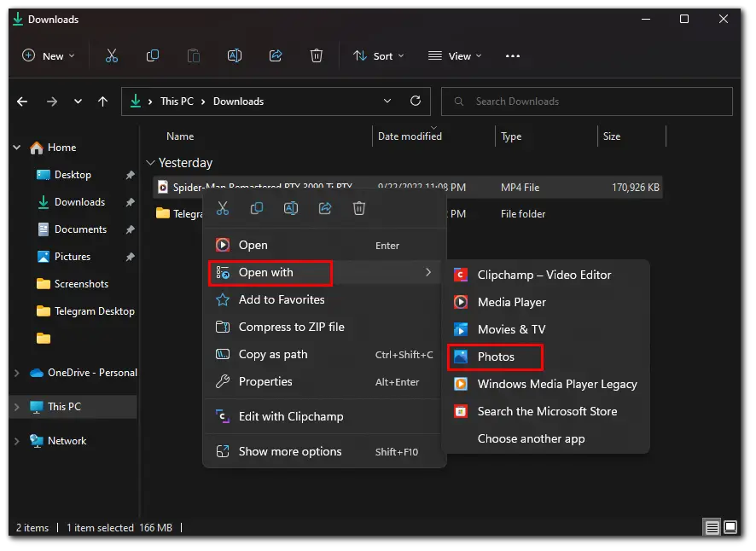Image resolution: width=756 pixels, height=551 pixels.
Task: Open with Clipchamp – Video Editor
Action: [x=545, y=275]
